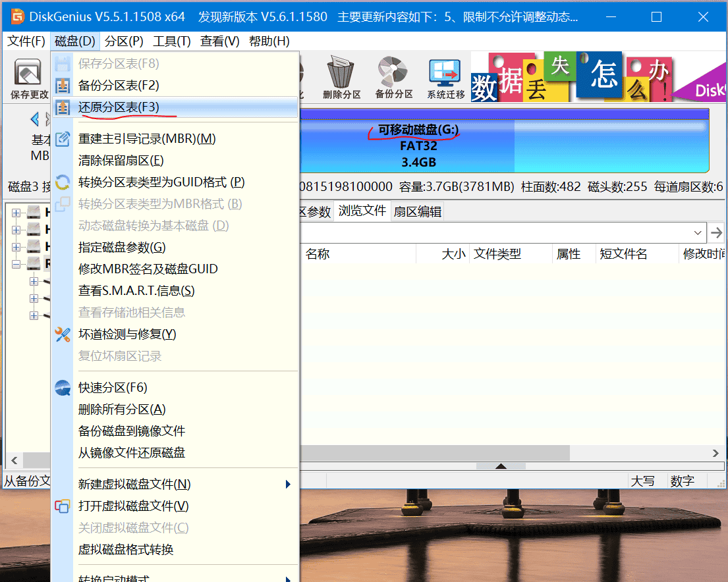Click the 名称 column header
This screenshot has height=582, width=728.
tap(318, 254)
